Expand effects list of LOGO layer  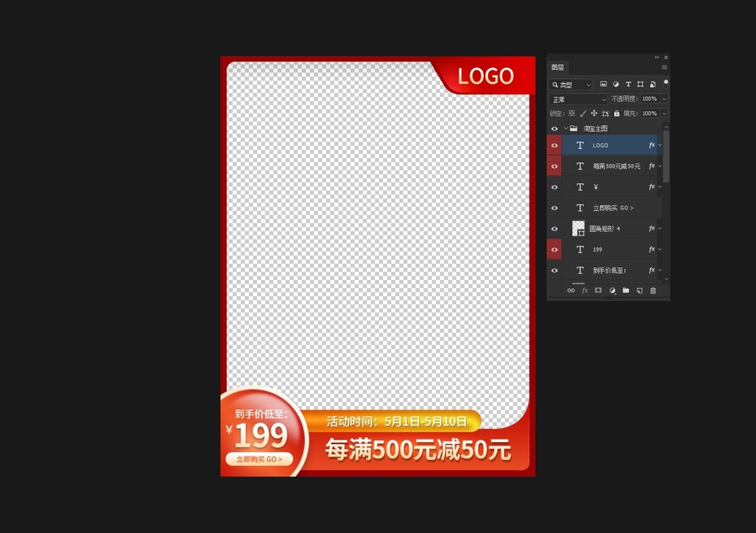tap(659, 145)
